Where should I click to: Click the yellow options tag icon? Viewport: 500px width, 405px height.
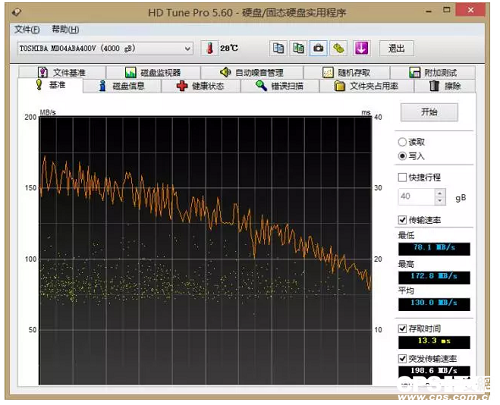coord(338,48)
